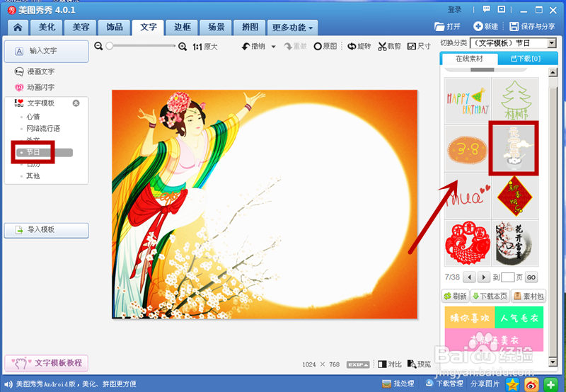566x392 pixels.
Task: Click the zoom in magnifier icon
Action: point(183,46)
